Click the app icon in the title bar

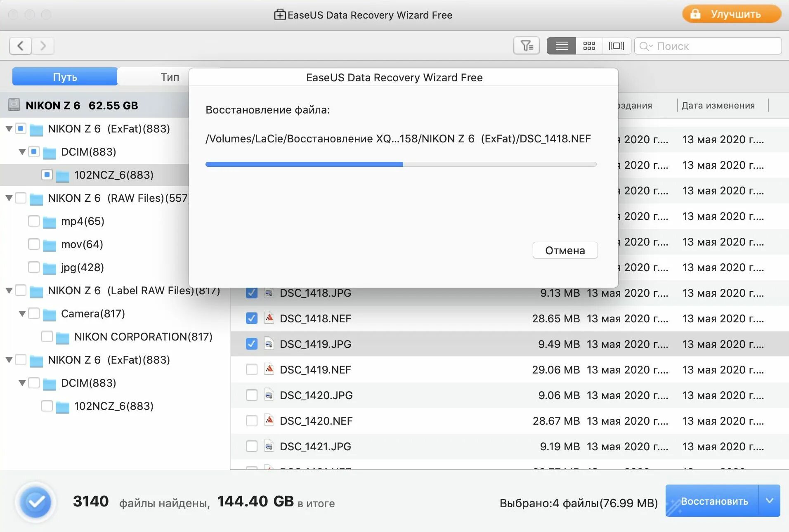pyautogui.click(x=280, y=15)
